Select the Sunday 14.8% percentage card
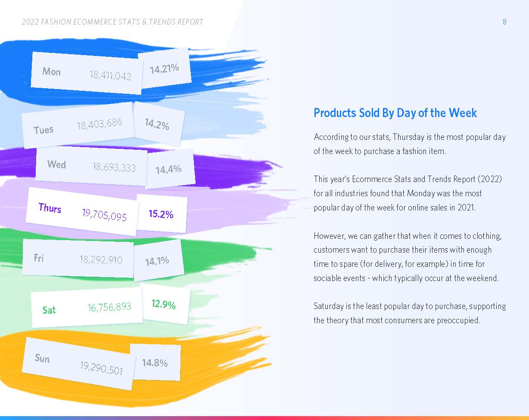This screenshot has height=420, width=529. [x=155, y=363]
